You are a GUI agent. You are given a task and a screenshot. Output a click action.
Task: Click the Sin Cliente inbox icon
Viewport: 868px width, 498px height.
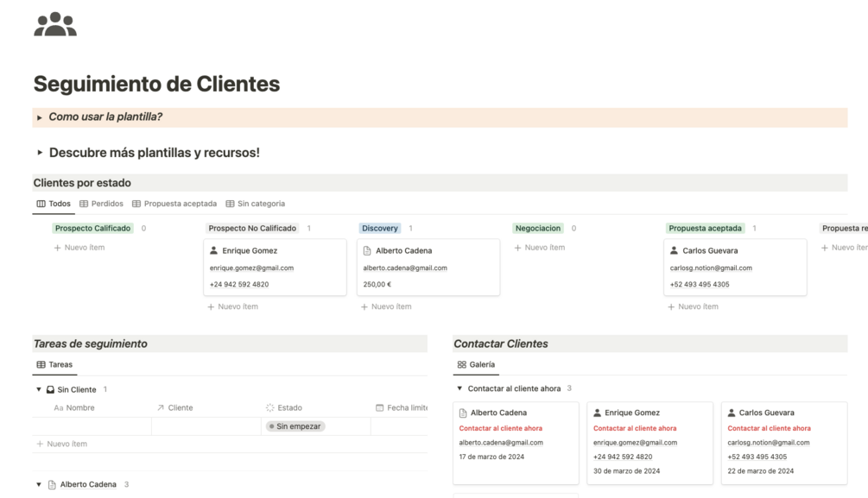coord(50,389)
